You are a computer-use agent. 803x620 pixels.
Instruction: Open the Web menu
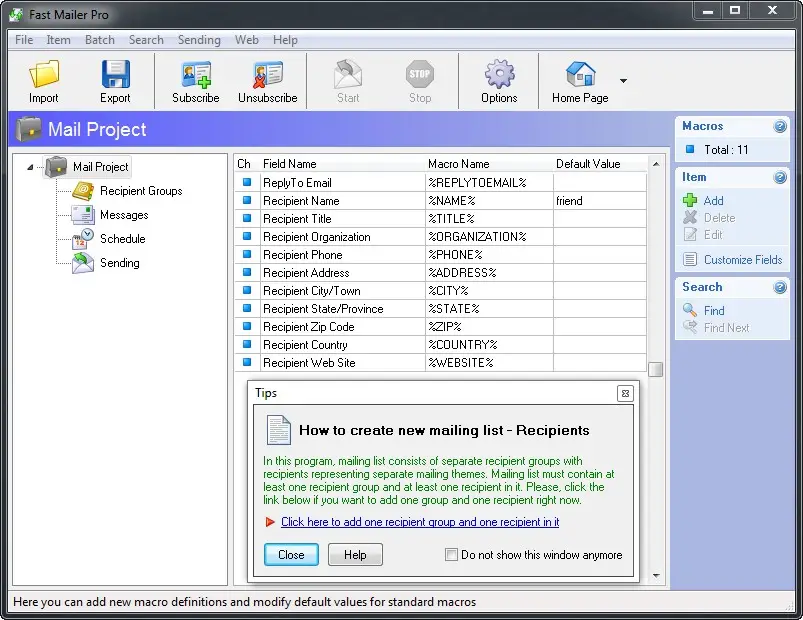[246, 40]
